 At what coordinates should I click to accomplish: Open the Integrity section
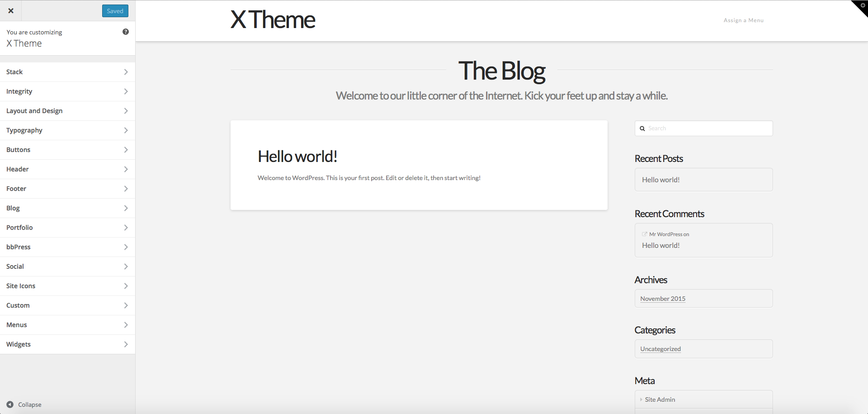[x=68, y=91]
